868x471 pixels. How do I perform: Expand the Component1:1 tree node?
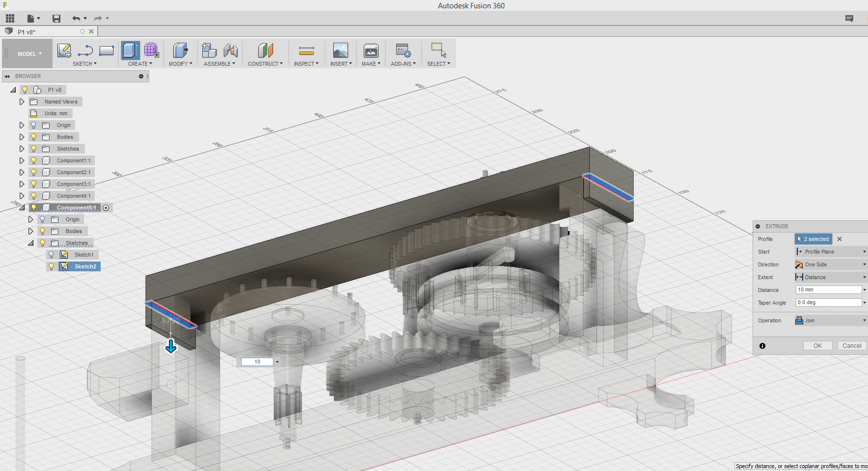tap(22, 160)
